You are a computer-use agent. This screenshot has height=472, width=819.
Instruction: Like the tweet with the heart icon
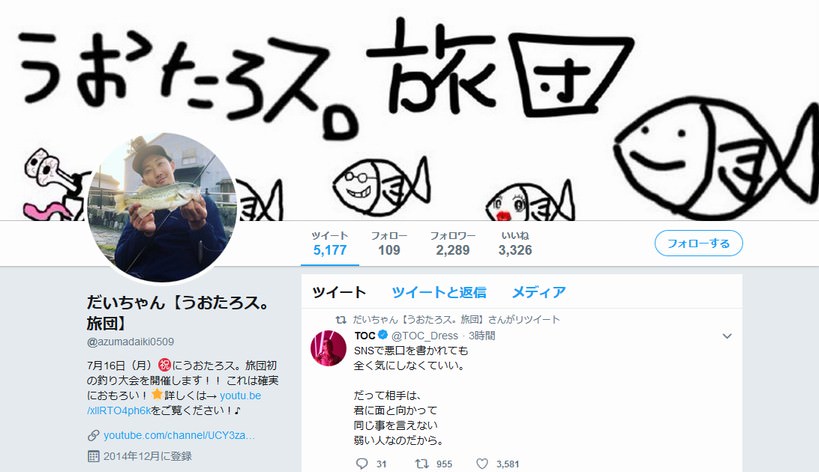(482, 463)
